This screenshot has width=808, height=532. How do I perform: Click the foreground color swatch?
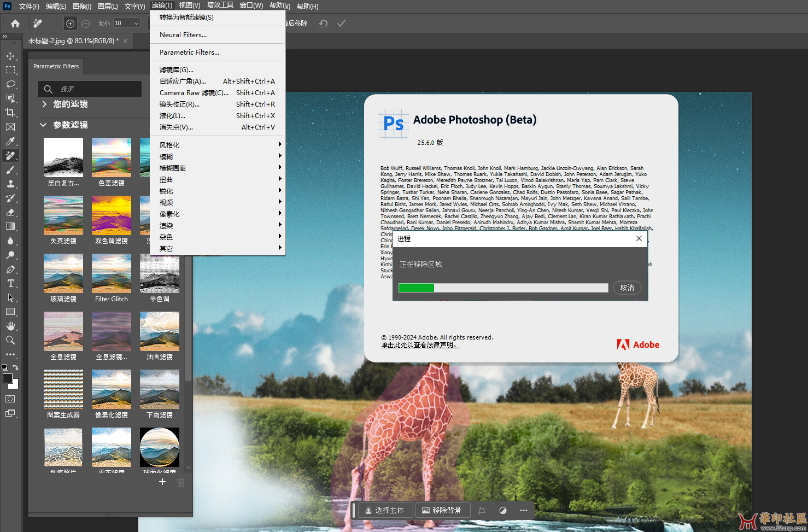[8, 378]
